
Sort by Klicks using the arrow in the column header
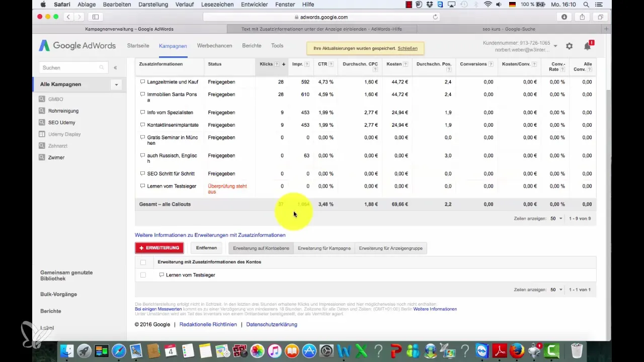(x=284, y=64)
